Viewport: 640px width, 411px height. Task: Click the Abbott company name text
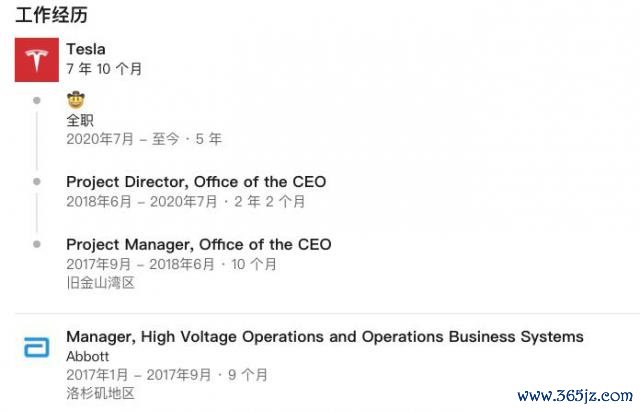click(87, 356)
